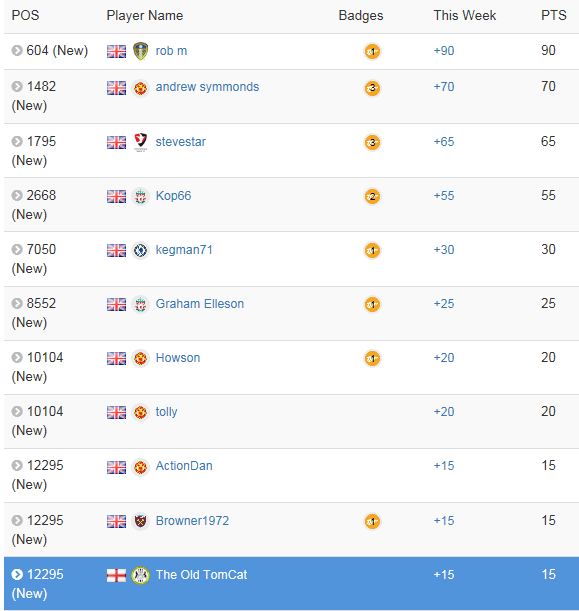Open player profile for tolly
The image size is (579, 611).
click(166, 412)
